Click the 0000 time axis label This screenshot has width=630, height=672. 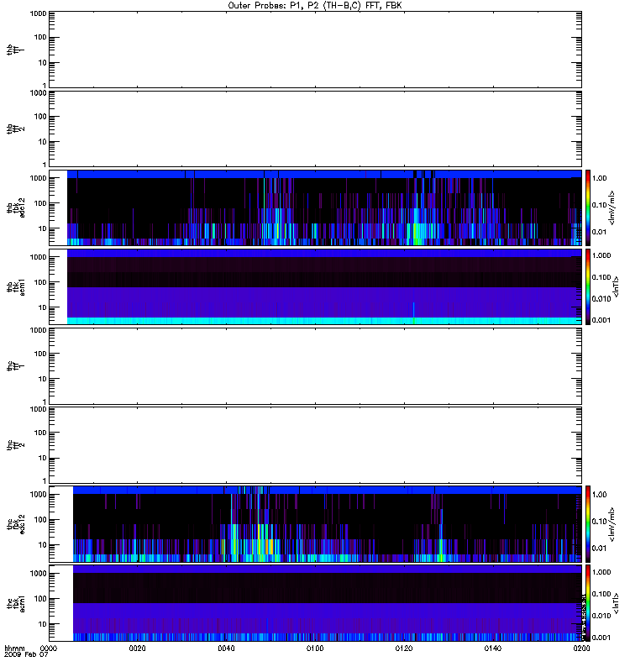point(49,648)
